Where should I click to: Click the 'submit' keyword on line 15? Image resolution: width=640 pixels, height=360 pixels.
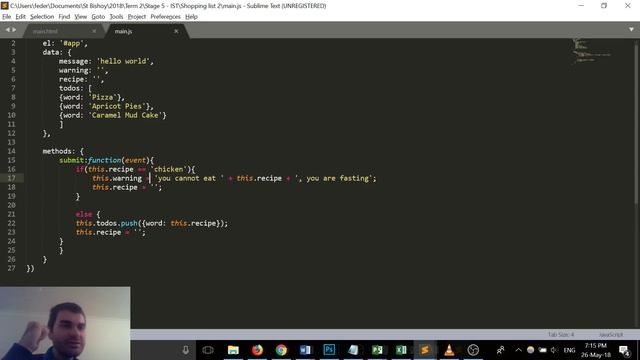71,160
